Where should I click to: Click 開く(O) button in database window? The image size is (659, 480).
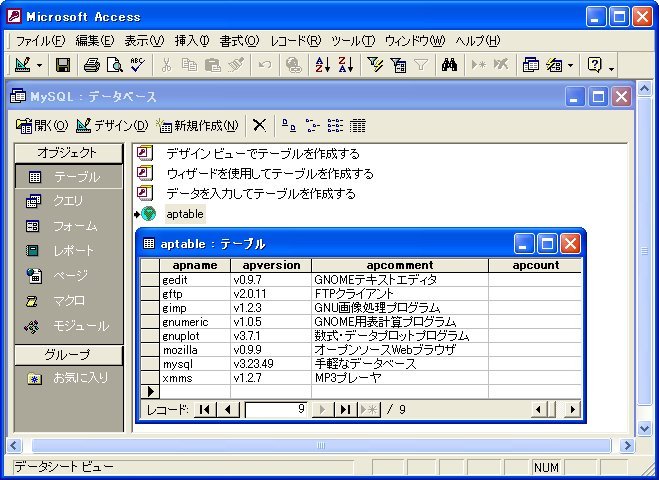(41, 125)
